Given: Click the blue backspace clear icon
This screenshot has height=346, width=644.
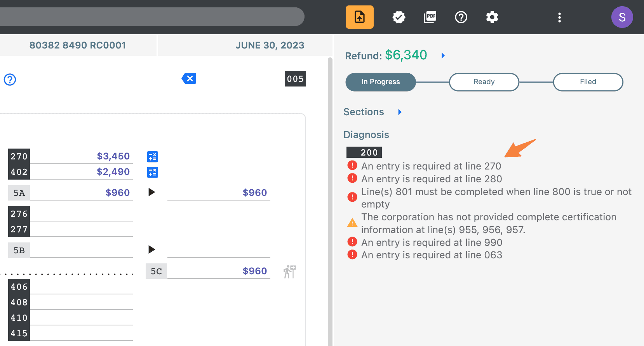Looking at the screenshot, I should tap(189, 78).
